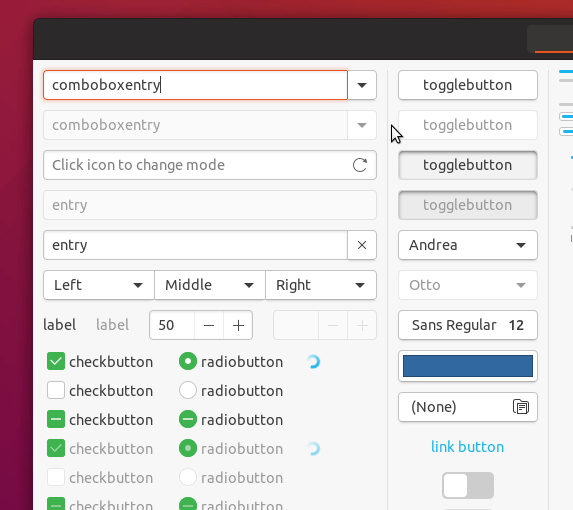Click the minus button next to 50

point(209,325)
